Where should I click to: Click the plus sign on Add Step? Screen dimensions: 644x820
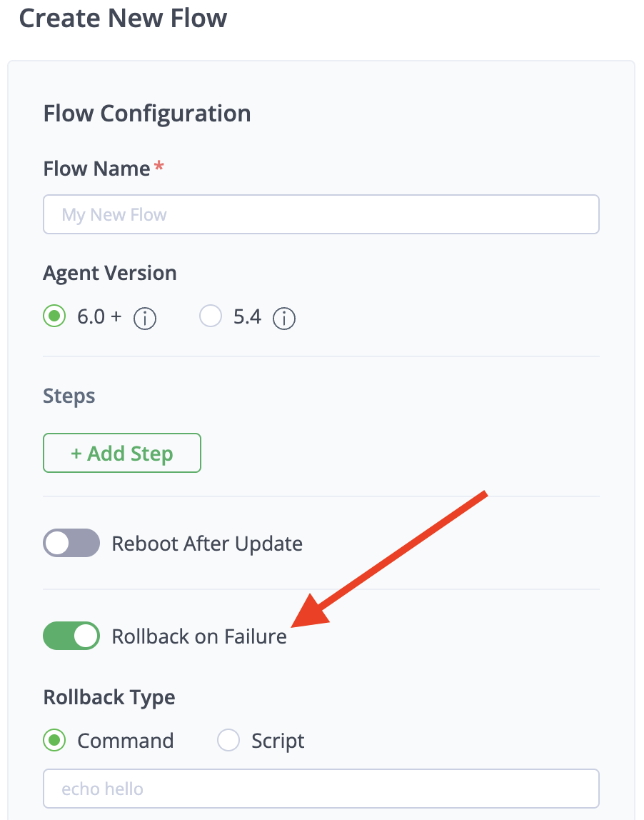coord(76,454)
